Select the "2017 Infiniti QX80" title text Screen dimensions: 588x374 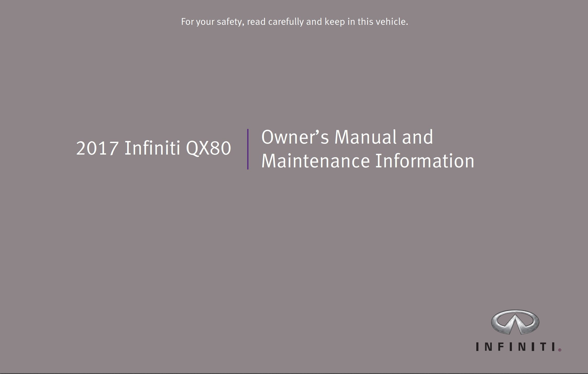pos(154,148)
